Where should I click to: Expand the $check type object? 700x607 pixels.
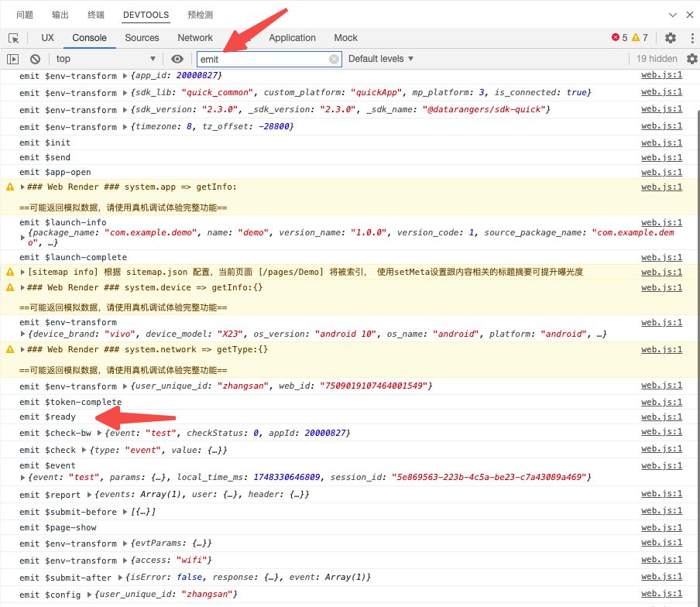point(84,450)
